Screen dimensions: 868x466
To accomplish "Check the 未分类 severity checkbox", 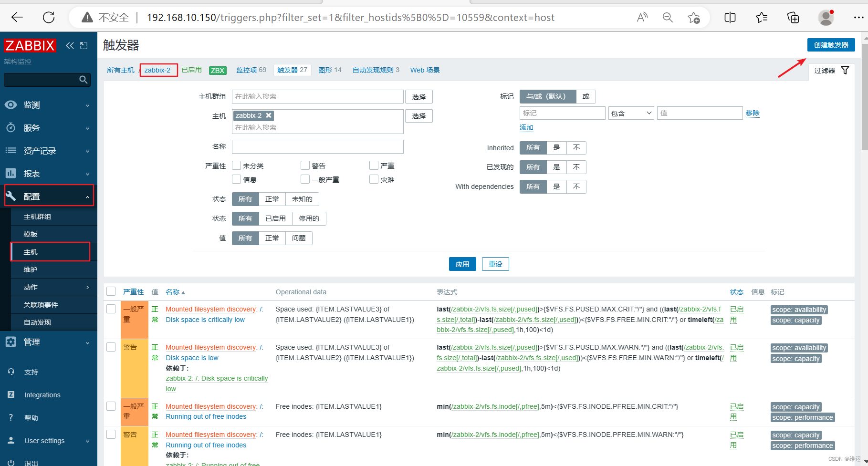I will (236, 166).
